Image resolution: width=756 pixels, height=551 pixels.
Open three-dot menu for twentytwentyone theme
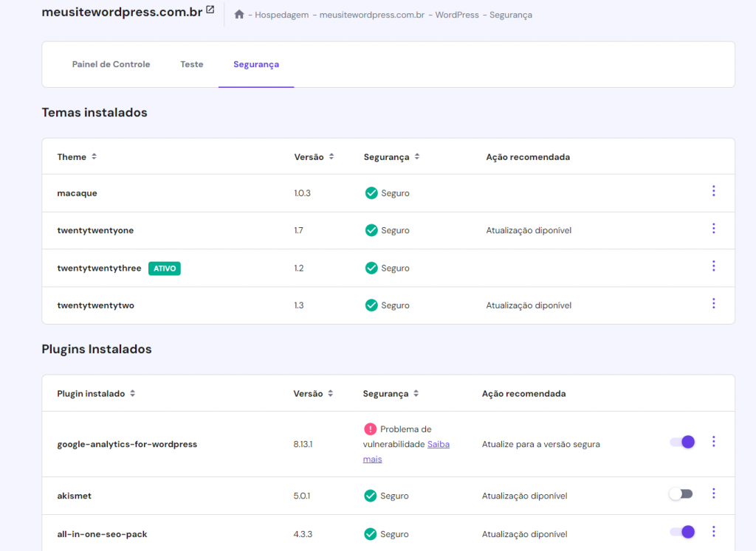pyautogui.click(x=714, y=229)
